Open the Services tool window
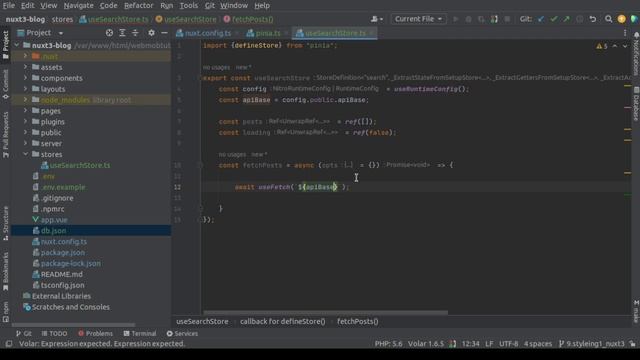 point(182,333)
